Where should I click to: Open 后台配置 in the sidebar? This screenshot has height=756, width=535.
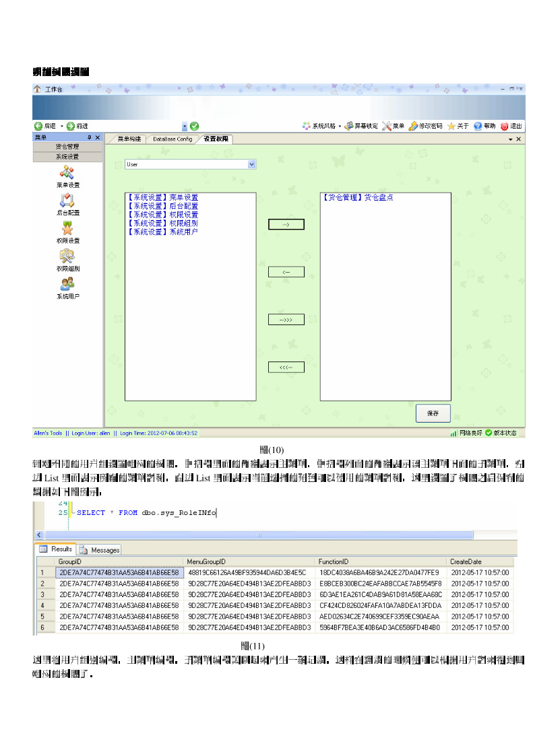67,205
